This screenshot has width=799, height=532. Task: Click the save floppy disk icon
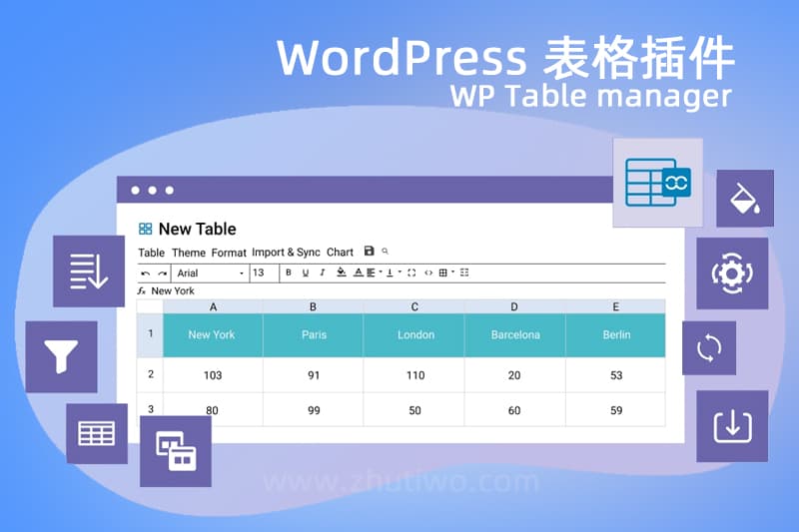pos(369,251)
